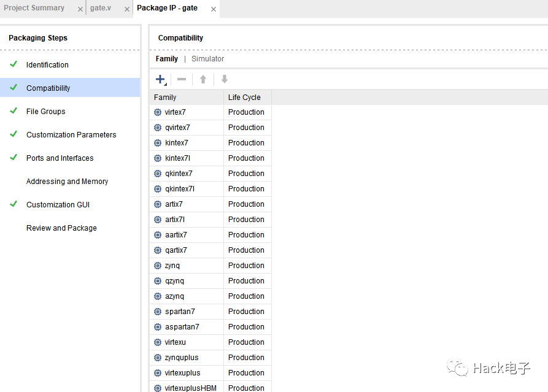Click the chip icon beside artix7
The width and height of the screenshot is (548, 392).
158,204
